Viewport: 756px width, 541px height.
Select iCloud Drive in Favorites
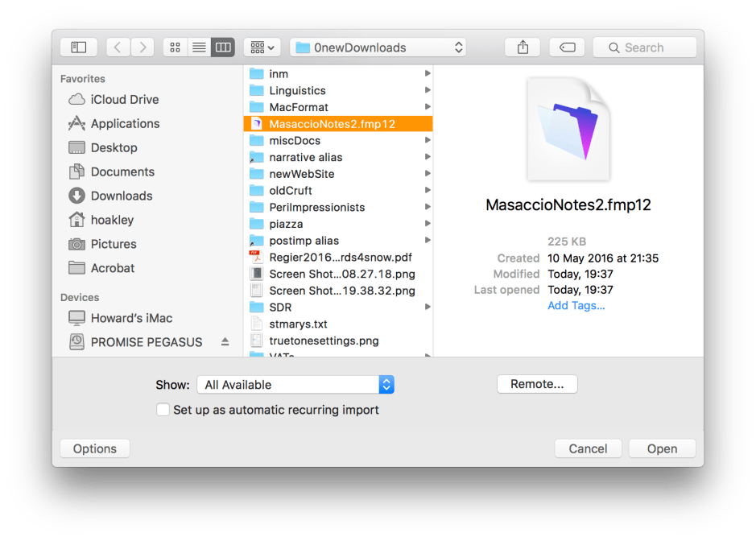(124, 100)
